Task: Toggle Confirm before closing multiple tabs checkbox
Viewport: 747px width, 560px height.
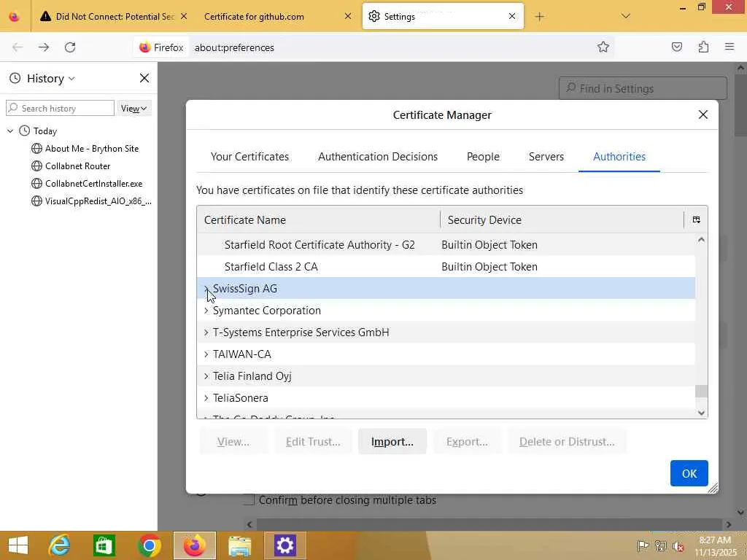Action: [249, 500]
